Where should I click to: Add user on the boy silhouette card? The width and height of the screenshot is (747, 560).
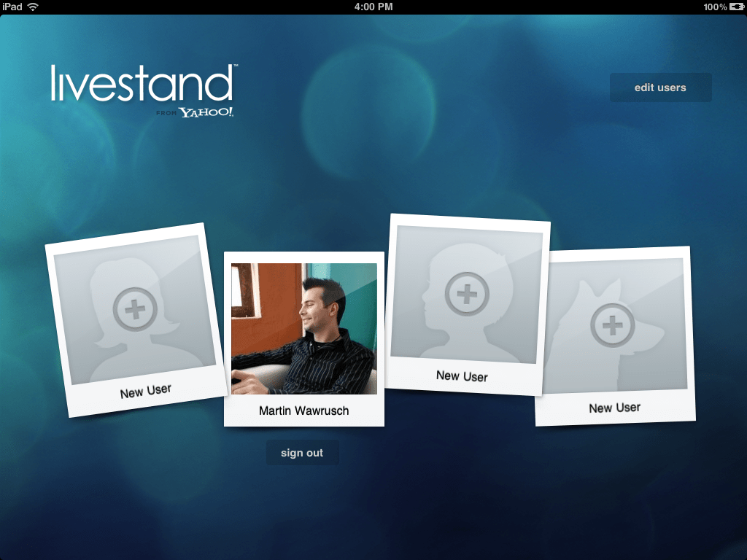tap(467, 294)
